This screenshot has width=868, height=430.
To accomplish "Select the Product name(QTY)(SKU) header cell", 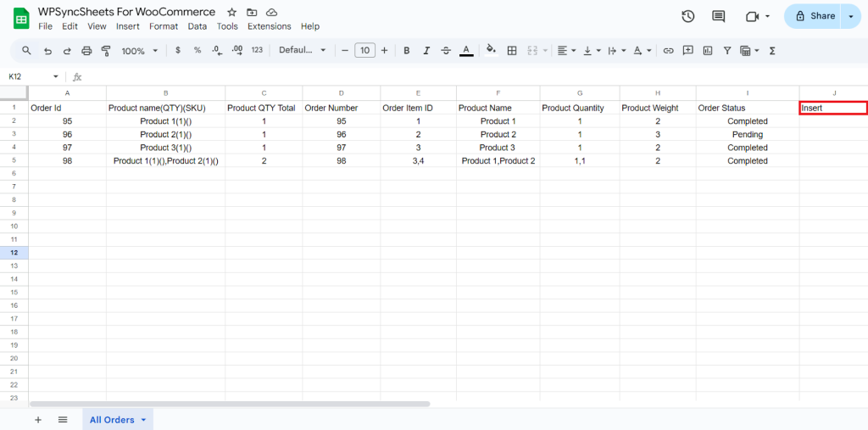I will tap(165, 108).
